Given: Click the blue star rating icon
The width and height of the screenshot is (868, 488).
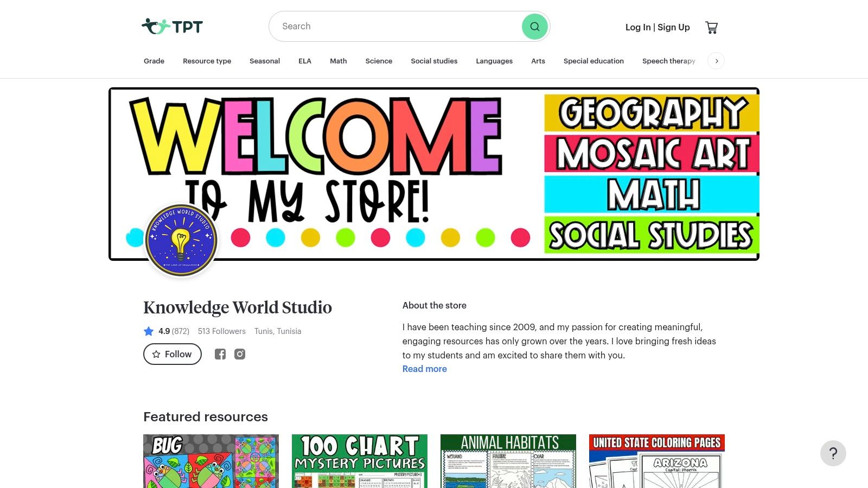Looking at the screenshot, I should click(x=149, y=331).
